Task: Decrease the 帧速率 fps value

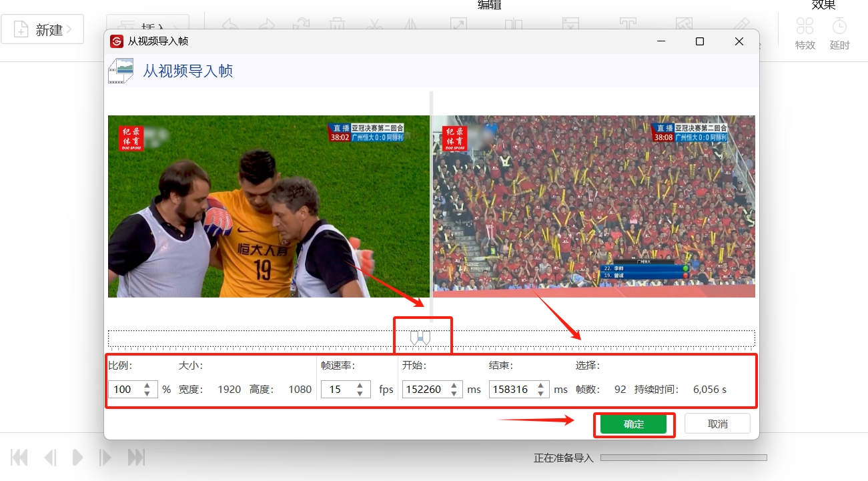Action: [360, 393]
